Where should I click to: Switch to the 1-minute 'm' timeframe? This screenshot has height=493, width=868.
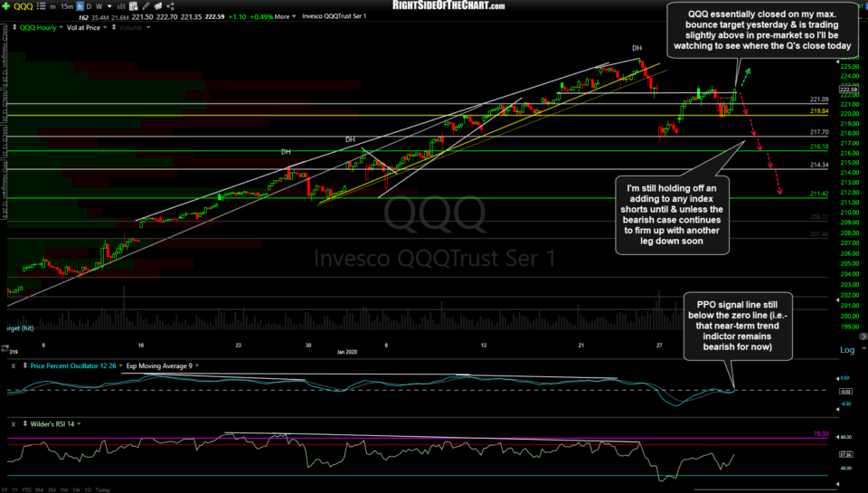(53, 6)
